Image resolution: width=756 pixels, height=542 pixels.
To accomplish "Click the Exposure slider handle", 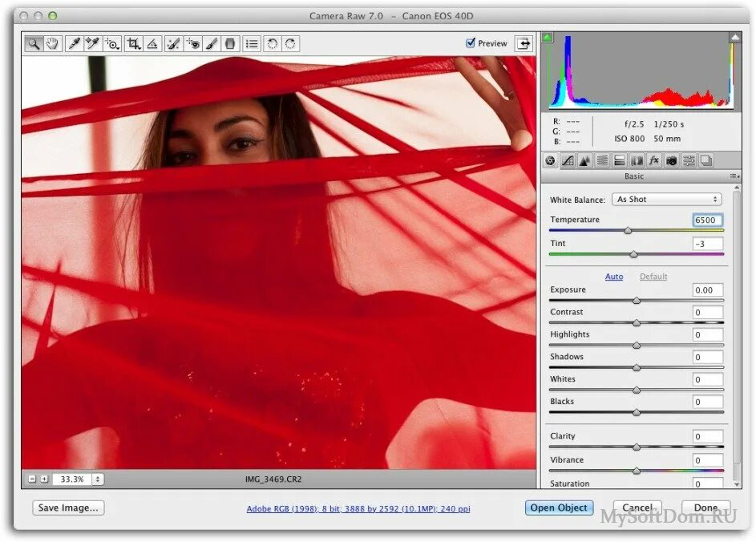I will 637,301.
